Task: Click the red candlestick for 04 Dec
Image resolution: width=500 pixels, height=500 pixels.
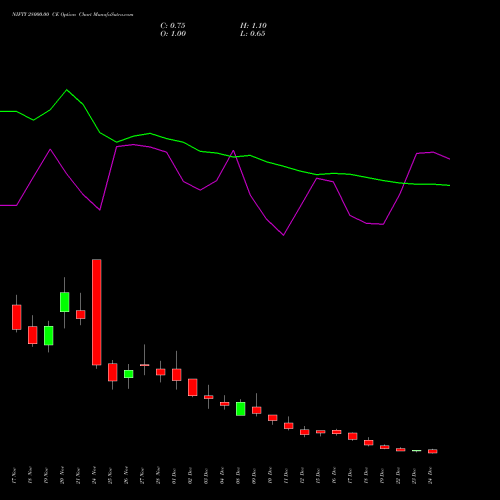Action: point(225,404)
